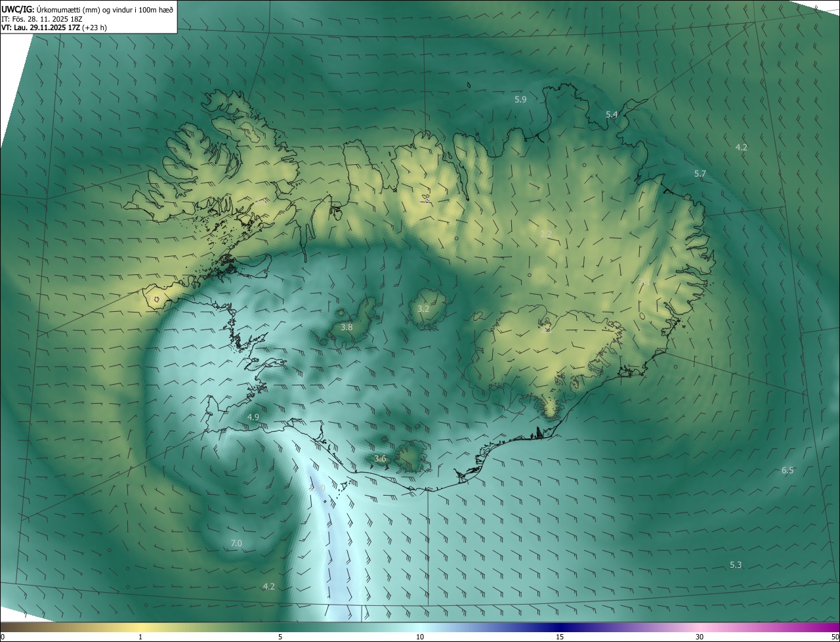Click the 5.9 value label on the map
The height and width of the screenshot is (642, 840).
pyautogui.click(x=520, y=100)
